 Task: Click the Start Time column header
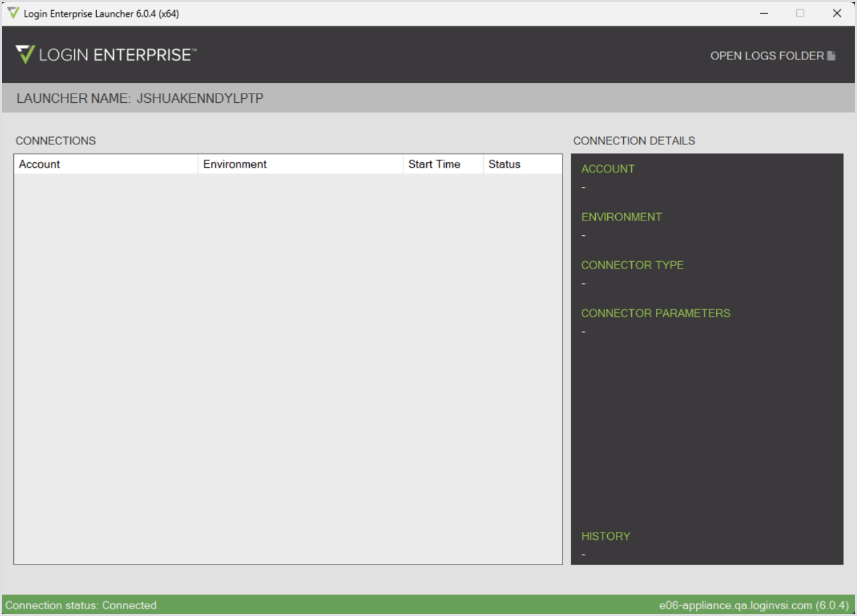tap(443, 164)
